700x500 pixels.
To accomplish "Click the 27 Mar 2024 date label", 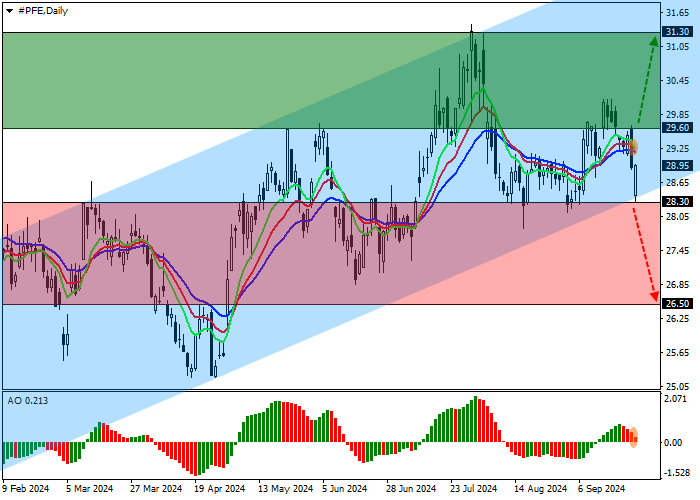I will pyautogui.click(x=156, y=489).
